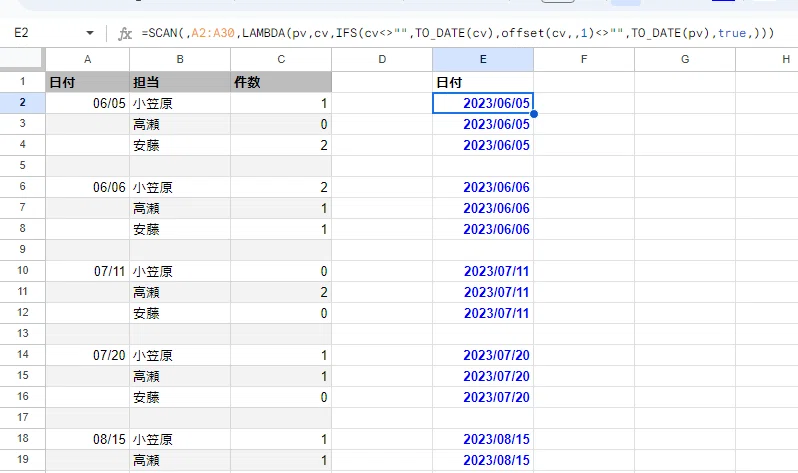Screen dimensions: 798x473
Task: Select cell E12 showing 2023/07/11
Action: click(483, 313)
